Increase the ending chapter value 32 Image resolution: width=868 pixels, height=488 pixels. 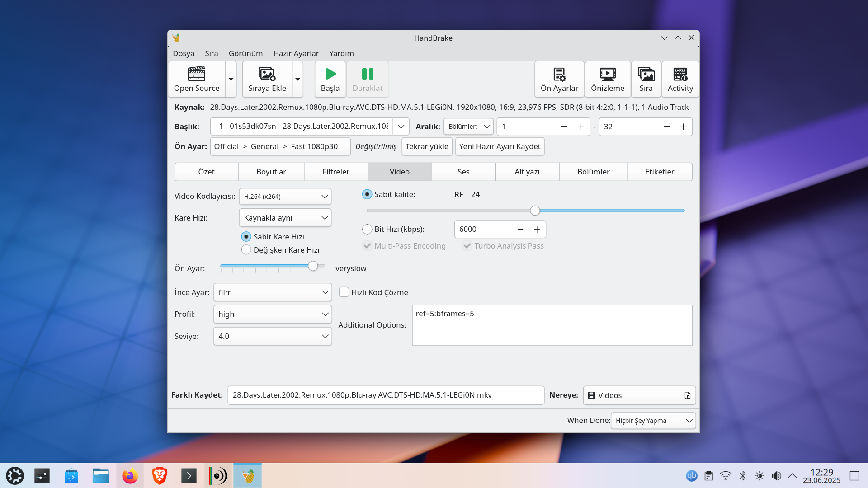click(x=683, y=127)
